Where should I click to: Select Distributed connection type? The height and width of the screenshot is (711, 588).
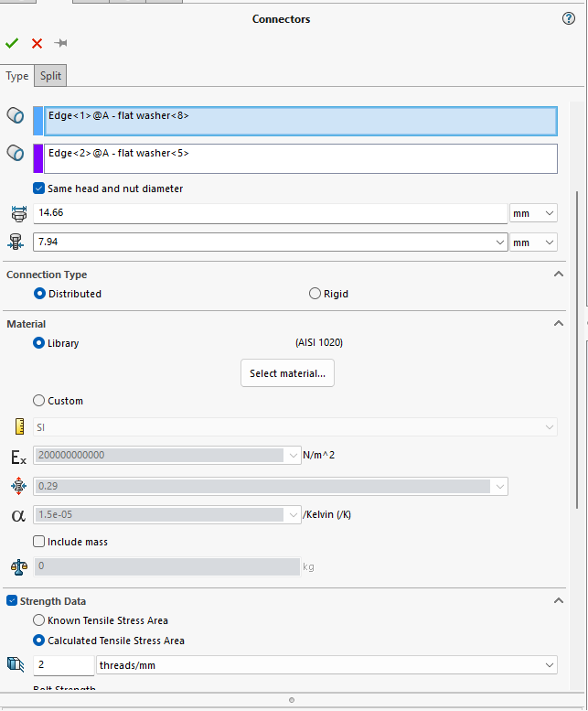tap(39, 294)
